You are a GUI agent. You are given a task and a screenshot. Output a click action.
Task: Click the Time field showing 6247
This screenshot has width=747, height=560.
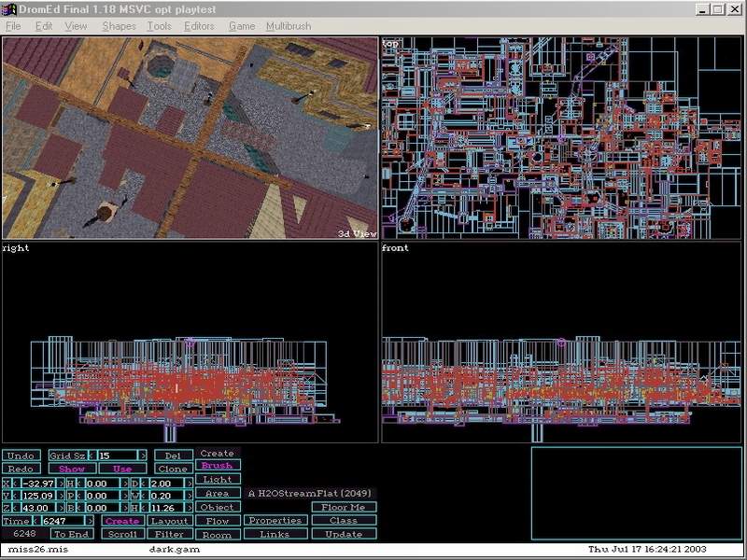pyautogui.click(x=63, y=521)
